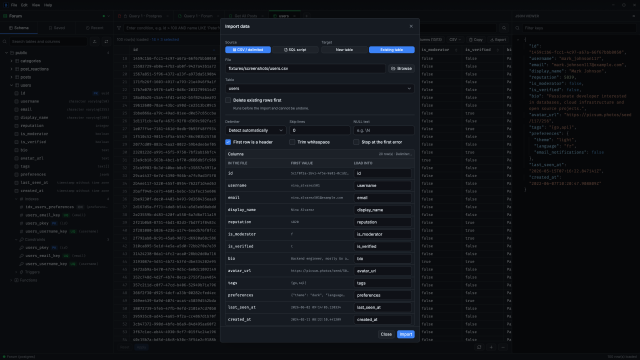Viewport: 640px width, 360px height.
Task: Click the Browse button to pick a file
Action: (401, 69)
